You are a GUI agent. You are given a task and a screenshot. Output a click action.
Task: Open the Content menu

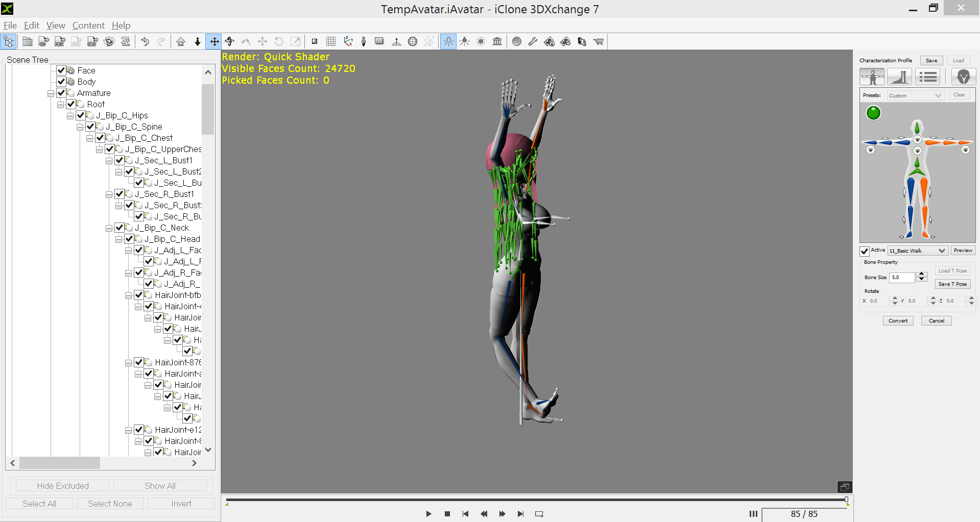pyautogui.click(x=88, y=26)
